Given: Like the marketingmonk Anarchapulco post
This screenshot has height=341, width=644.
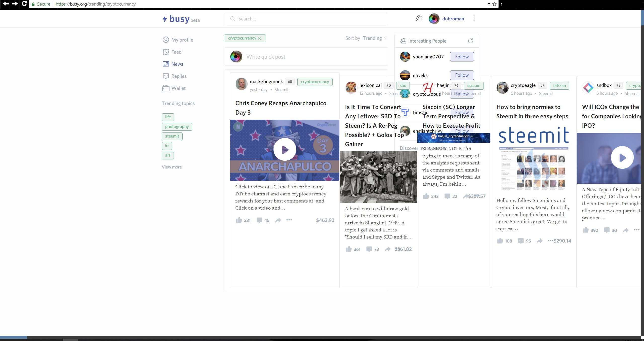Looking at the screenshot, I should (239, 220).
